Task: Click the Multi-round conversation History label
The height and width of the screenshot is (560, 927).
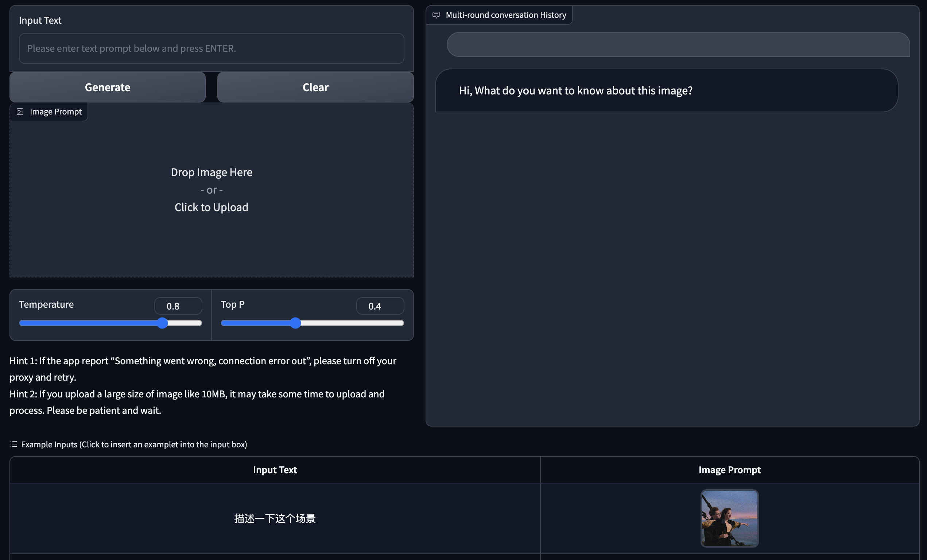Action: (x=506, y=15)
